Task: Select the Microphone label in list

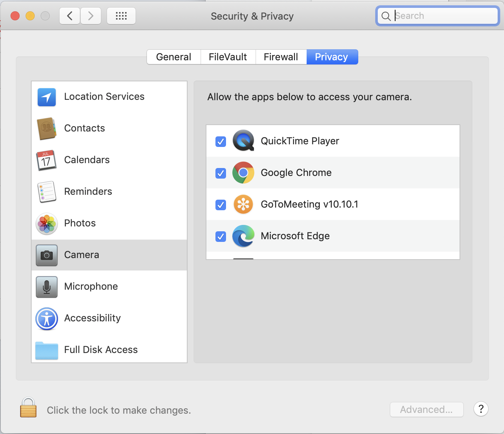Action: pos(91,286)
